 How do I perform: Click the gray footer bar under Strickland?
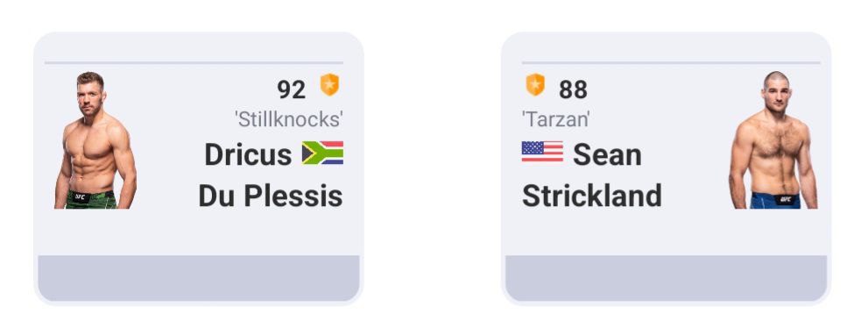tap(666, 278)
